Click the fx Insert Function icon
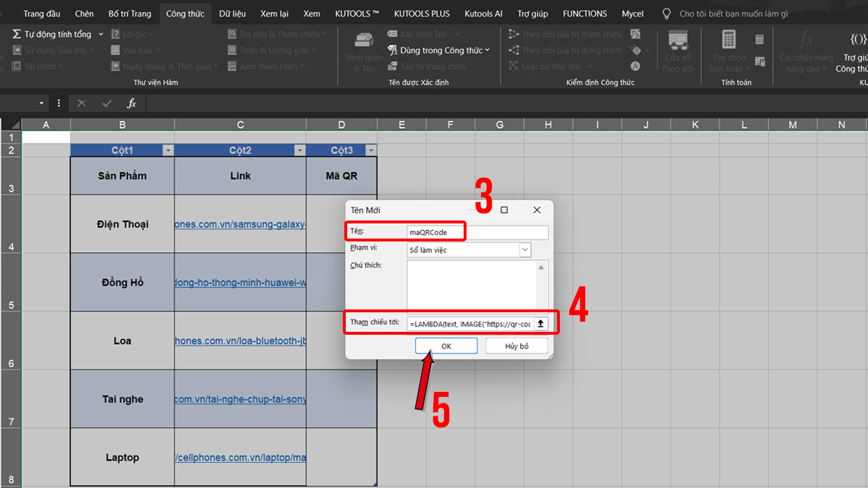 [132, 103]
